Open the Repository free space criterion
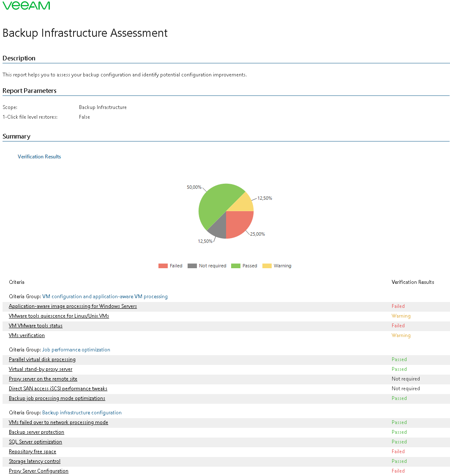This screenshot has width=450, height=476. 33,452
